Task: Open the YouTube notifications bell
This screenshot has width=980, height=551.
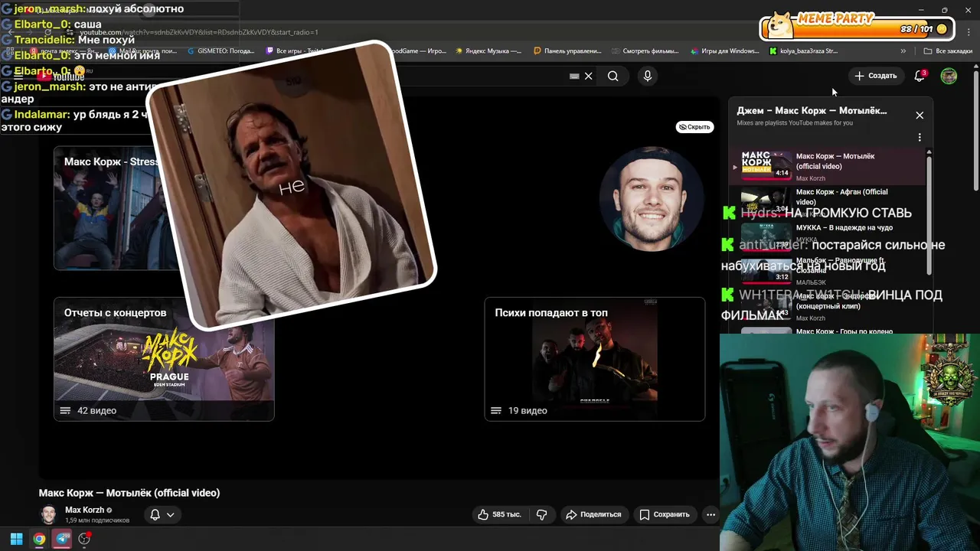Action: [920, 76]
